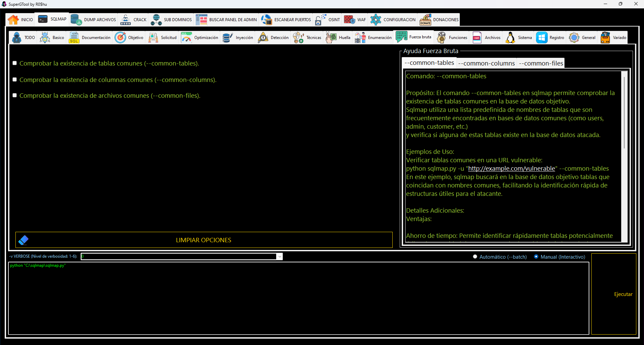Select the Objetivo target icon
Screen dimensions: 644x345
click(x=120, y=38)
